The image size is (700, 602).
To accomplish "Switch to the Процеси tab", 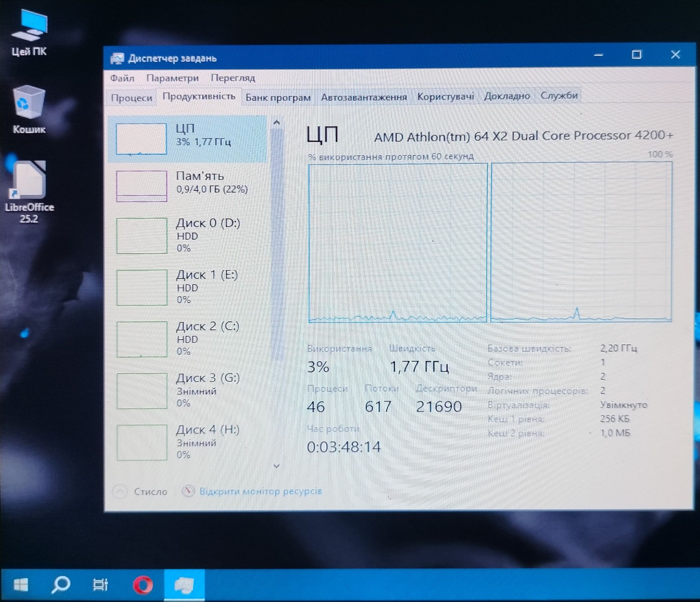I will click(x=132, y=98).
